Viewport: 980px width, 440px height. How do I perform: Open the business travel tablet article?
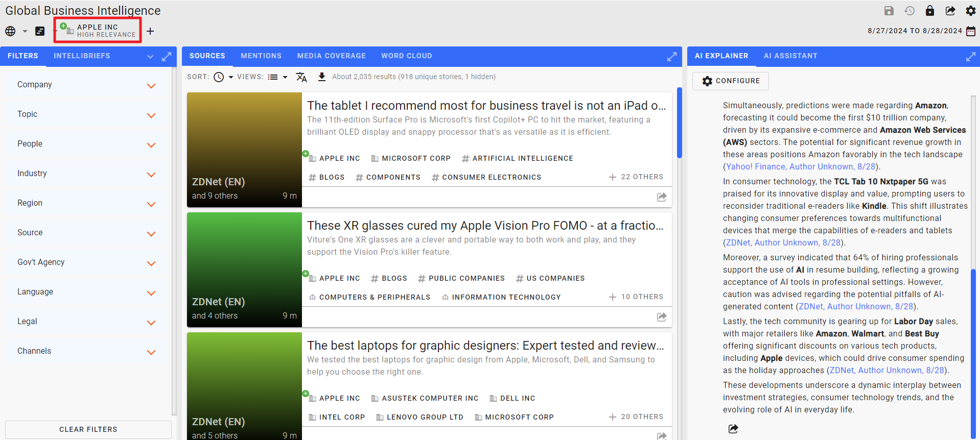pos(486,106)
